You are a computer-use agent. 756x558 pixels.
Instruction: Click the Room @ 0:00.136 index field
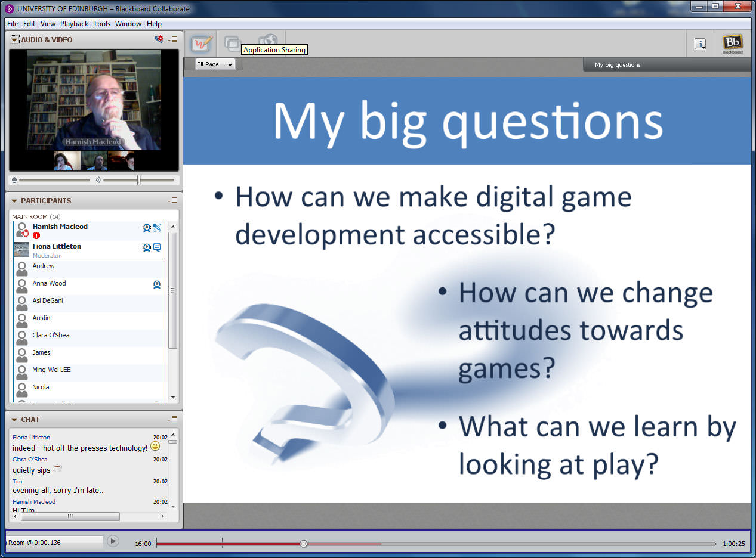[55, 542]
